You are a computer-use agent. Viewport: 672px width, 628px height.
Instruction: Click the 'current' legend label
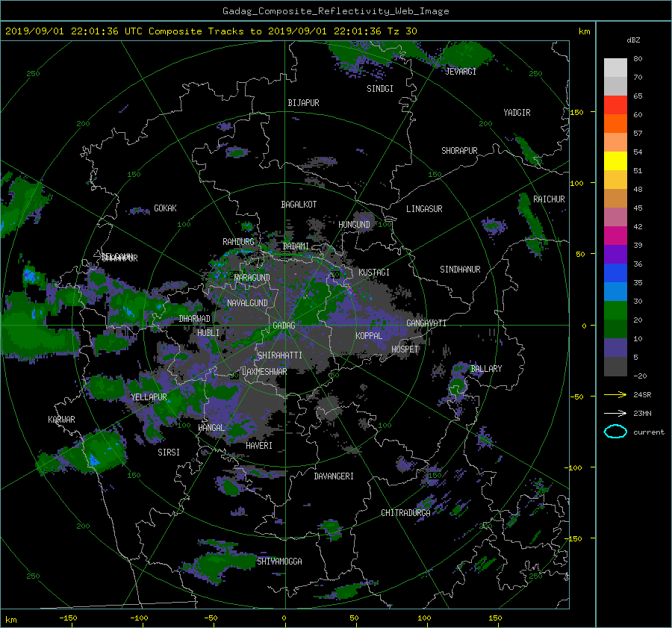coord(649,432)
